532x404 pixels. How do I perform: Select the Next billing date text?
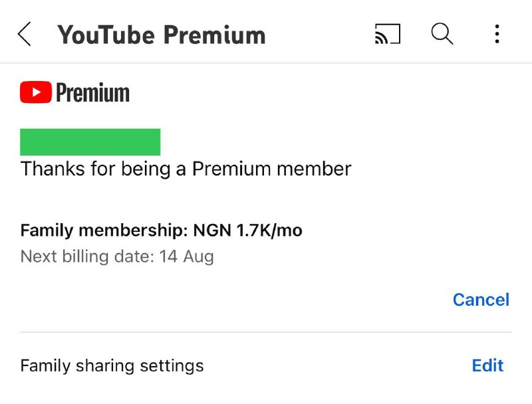pyautogui.click(x=116, y=256)
